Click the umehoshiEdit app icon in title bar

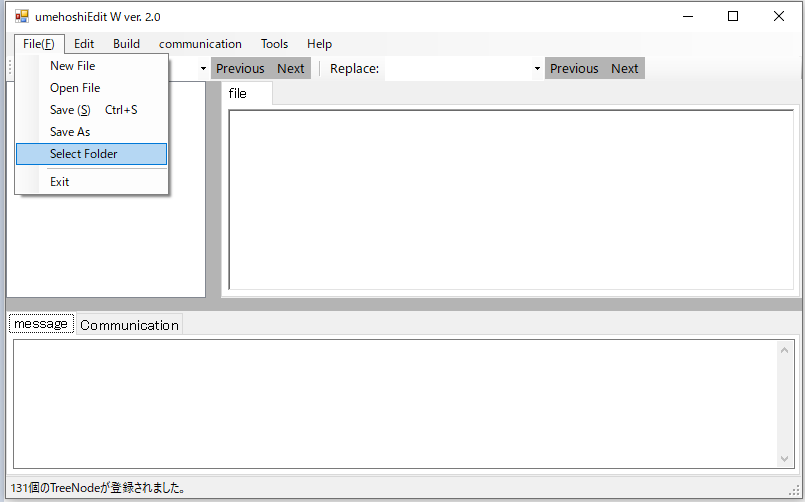[21, 17]
